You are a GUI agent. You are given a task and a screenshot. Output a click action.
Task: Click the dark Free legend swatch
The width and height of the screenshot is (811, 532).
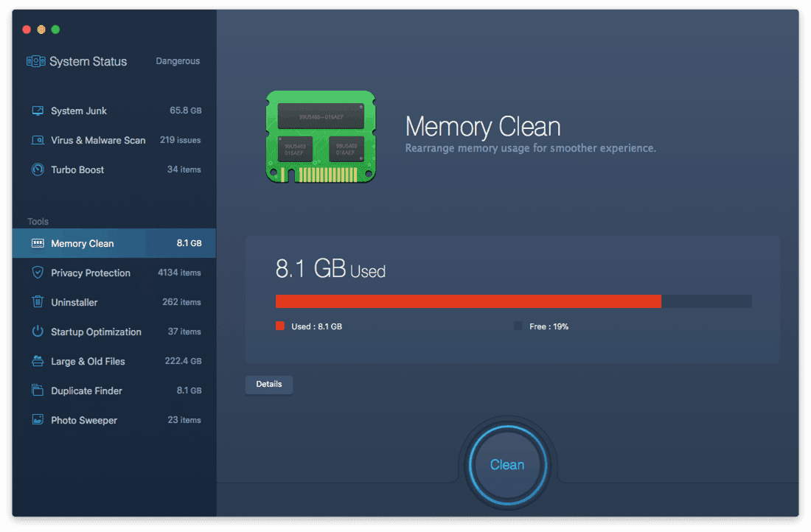coord(518,326)
